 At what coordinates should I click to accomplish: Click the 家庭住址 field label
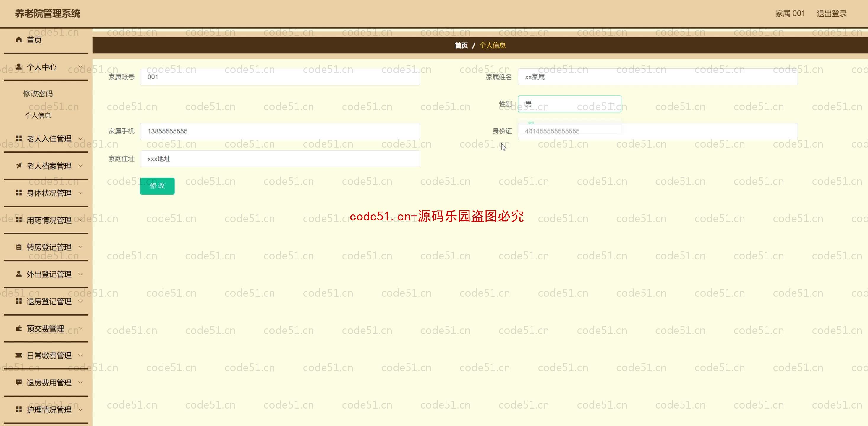[x=121, y=159]
